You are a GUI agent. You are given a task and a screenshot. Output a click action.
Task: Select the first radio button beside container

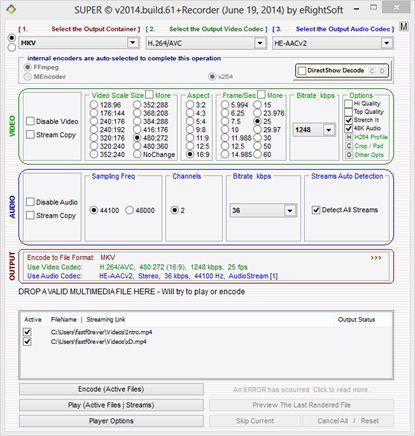(12, 38)
